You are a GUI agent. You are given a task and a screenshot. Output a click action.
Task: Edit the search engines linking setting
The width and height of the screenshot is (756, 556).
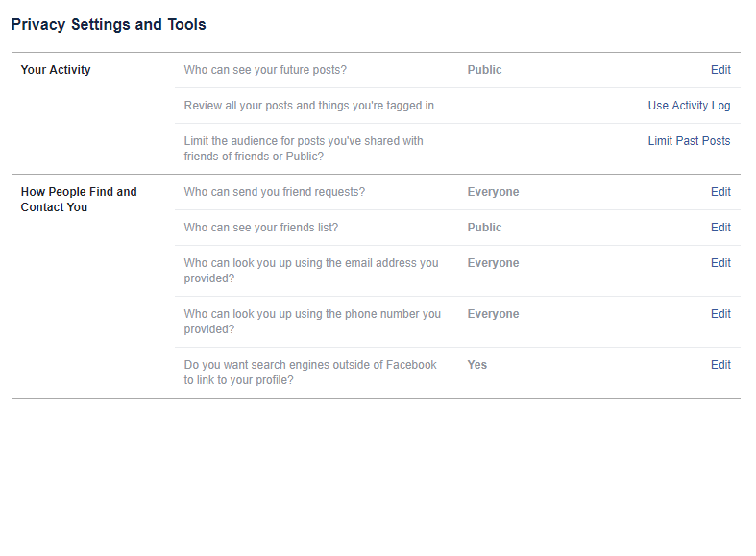pyautogui.click(x=720, y=365)
